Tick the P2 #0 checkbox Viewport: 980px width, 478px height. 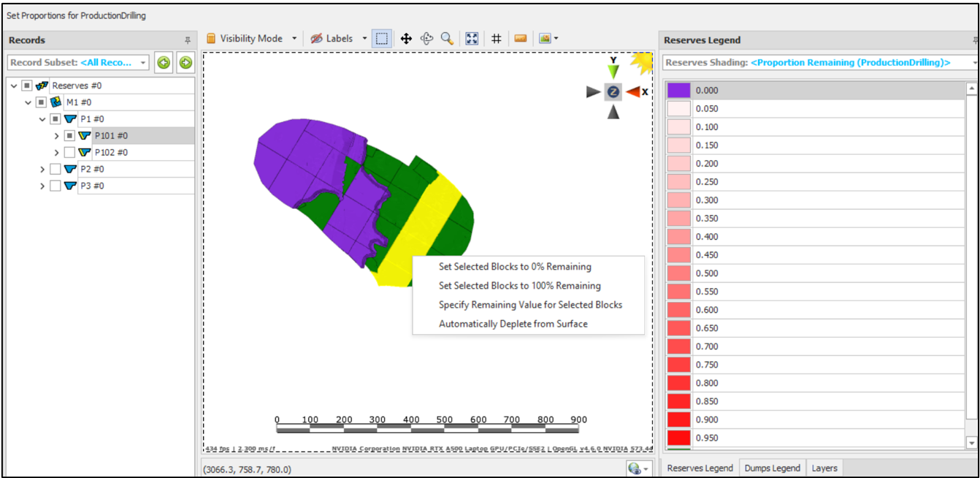(55, 170)
